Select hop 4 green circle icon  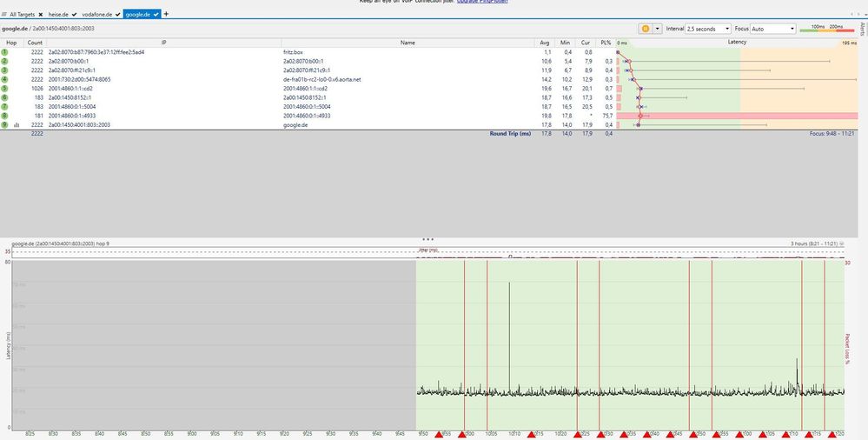(x=5, y=79)
